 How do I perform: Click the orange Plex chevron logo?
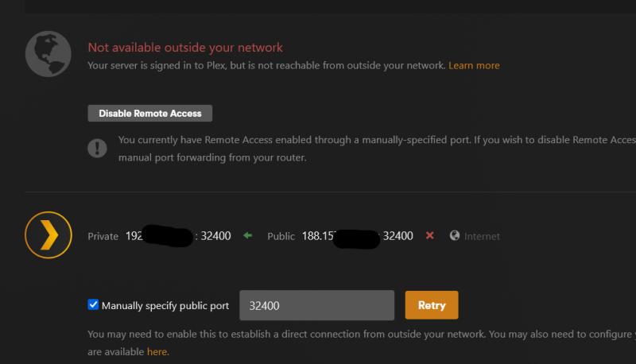[x=48, y=235]
